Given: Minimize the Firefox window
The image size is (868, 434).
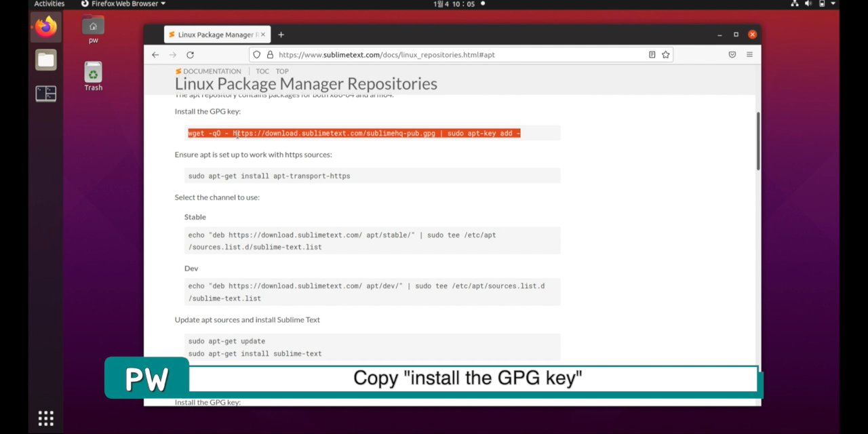Looking at the screenshot, I should (719, 35).
